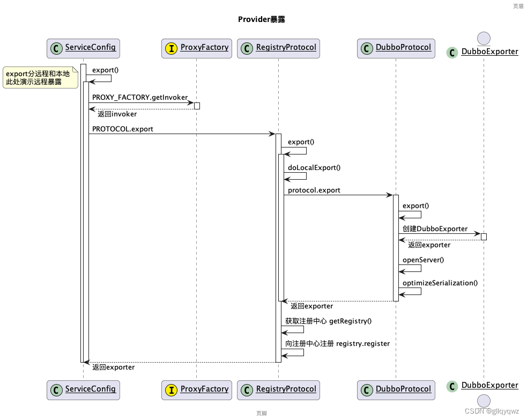Click the export() self-call label on RegistryProtocol

[301, 142]
